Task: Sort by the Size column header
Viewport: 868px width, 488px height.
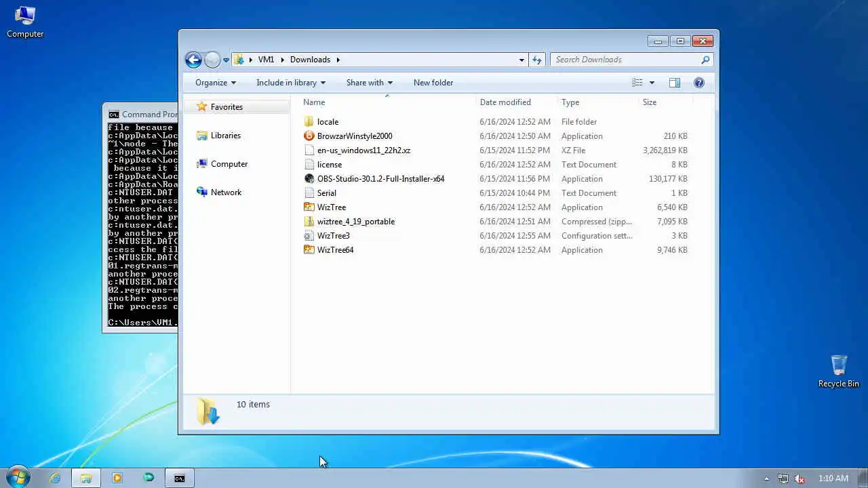Action: click(665, 102)
